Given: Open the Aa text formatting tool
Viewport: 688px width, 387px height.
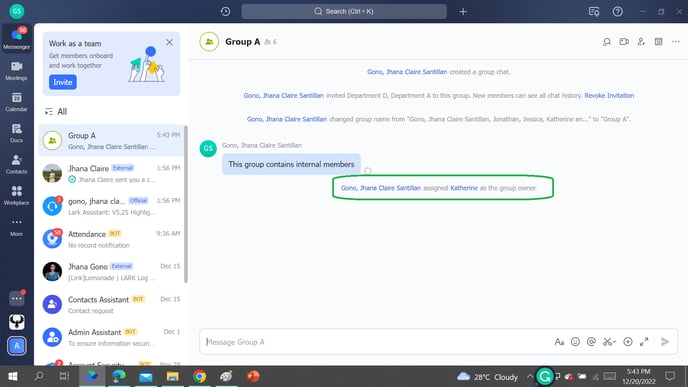Looking at the screenshot, I should point(559,342).
